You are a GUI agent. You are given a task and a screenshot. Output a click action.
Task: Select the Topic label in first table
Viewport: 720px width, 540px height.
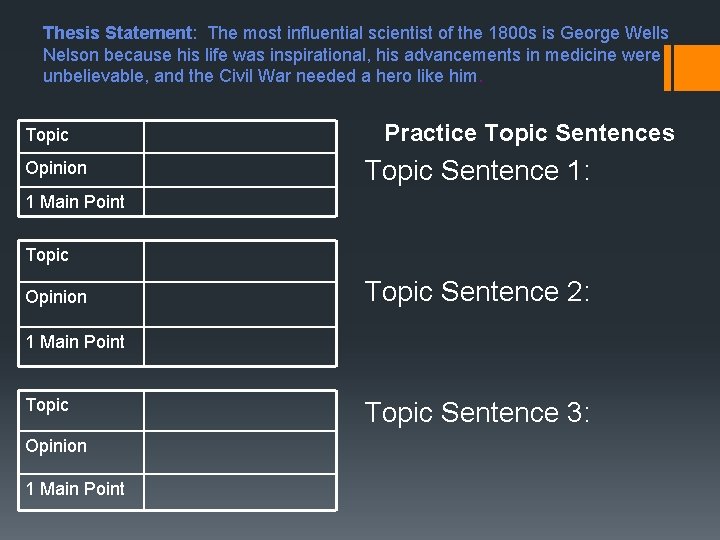[x=47, y=135]
